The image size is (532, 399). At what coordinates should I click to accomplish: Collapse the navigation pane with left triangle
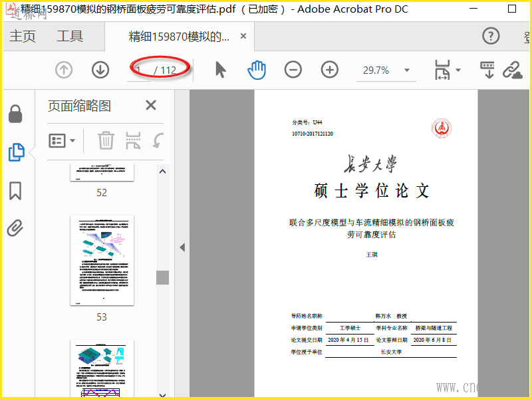[182, 247]
